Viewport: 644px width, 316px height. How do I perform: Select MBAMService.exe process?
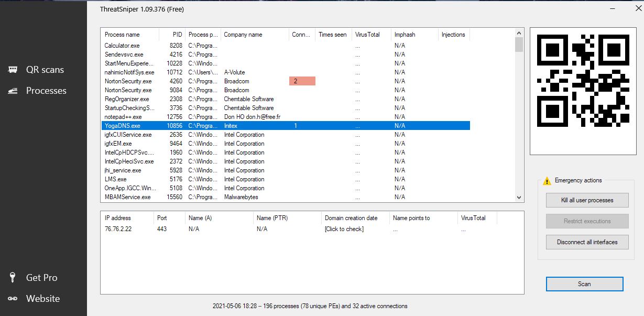pyautogui.click(x=286, y=197)
